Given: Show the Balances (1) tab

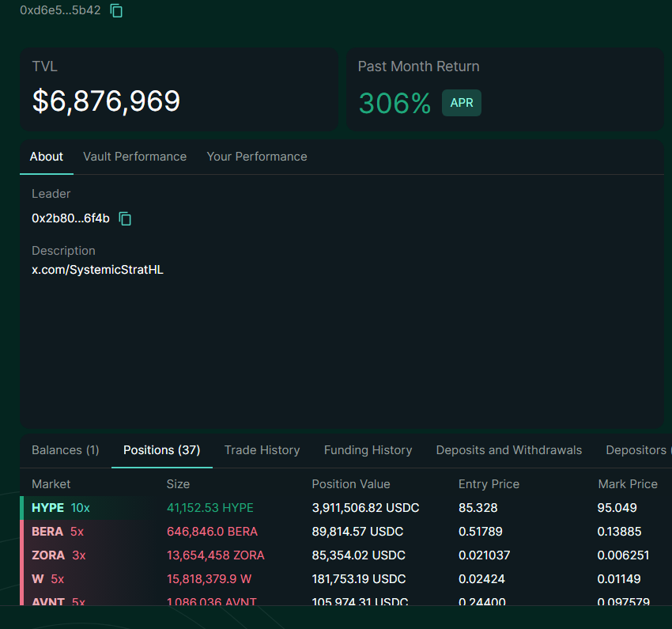Looking at the screenshot, I should [66, 449].
